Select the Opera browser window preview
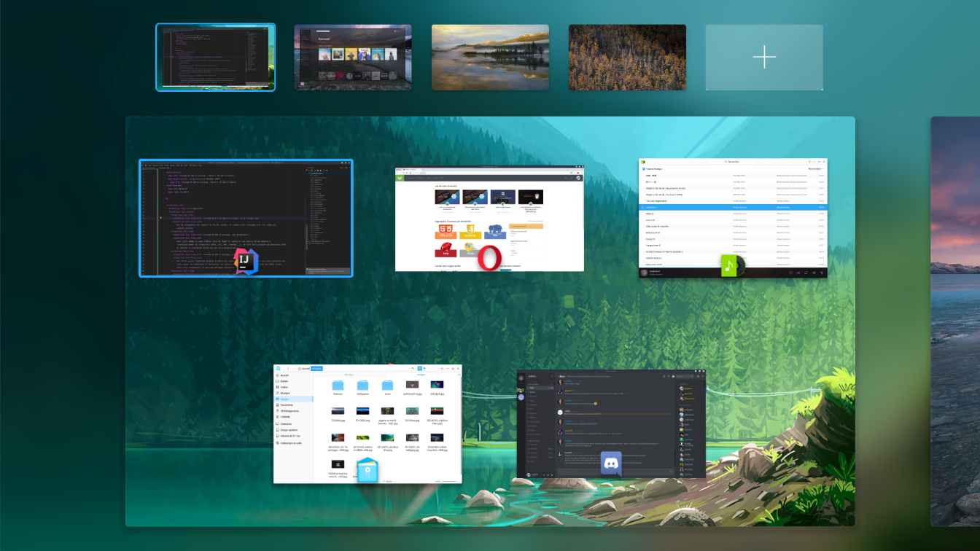Screen dimensions: 980x551 [x=490, y=218]
